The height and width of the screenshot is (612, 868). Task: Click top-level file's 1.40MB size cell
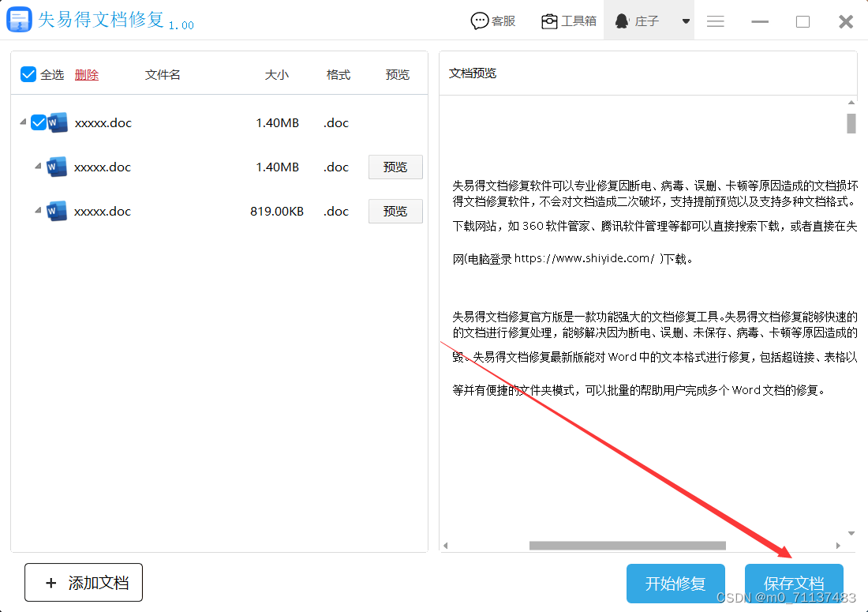click(277, 123)
